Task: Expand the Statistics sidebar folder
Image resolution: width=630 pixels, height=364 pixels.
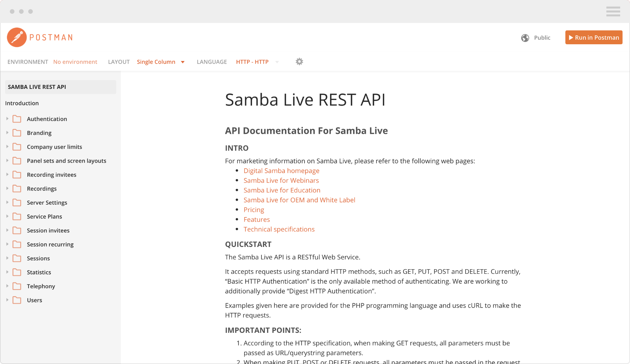Action: 7,272
